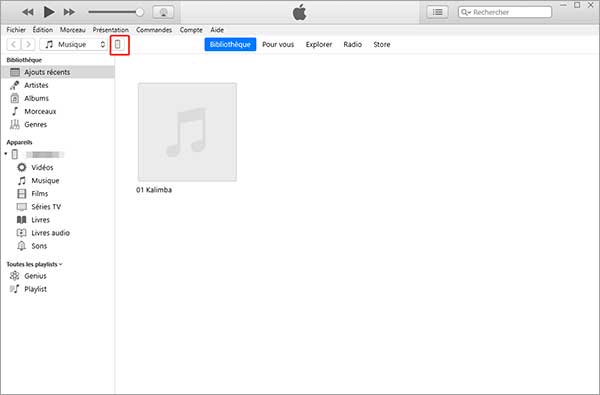Click the Playlist icon in sidebar
Viewport: 600px width, 395px height.
[15, 289]
